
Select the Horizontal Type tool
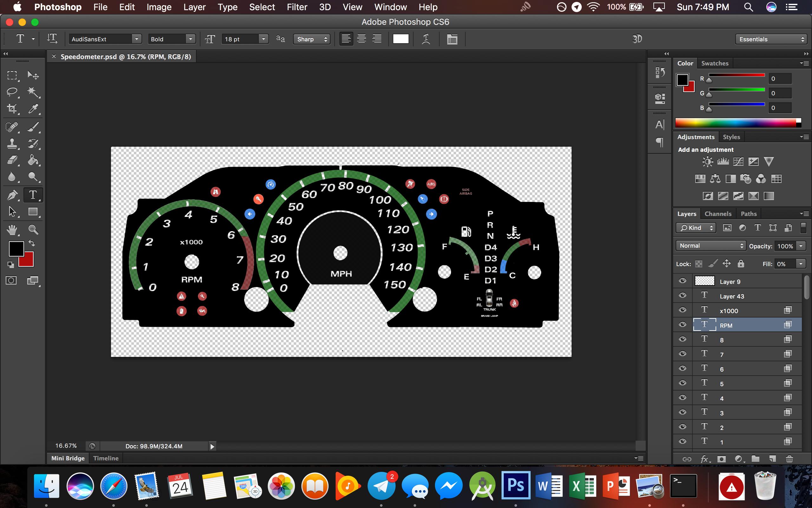(33, 195)
